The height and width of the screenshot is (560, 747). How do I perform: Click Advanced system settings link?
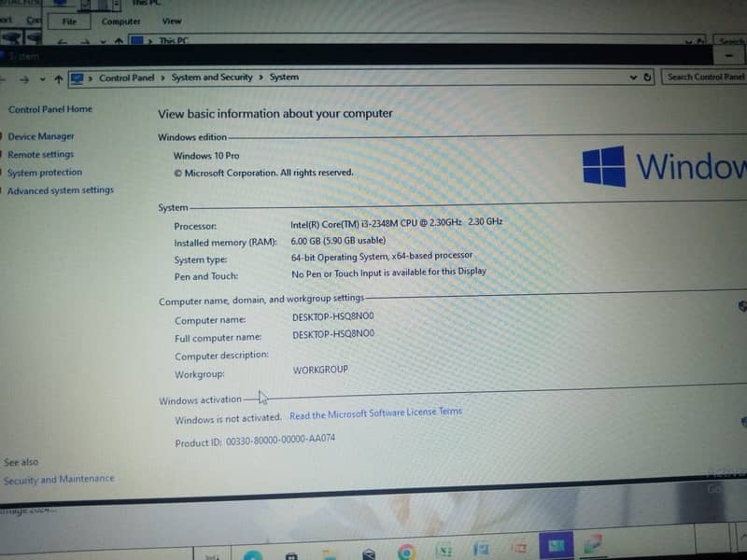point(61,190)
